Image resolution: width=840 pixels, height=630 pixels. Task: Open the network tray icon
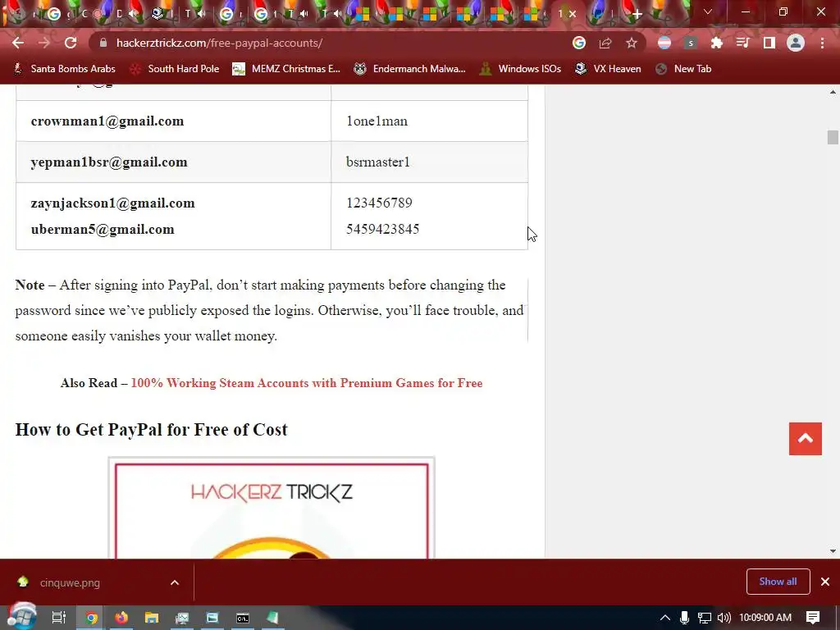point(705,618)
